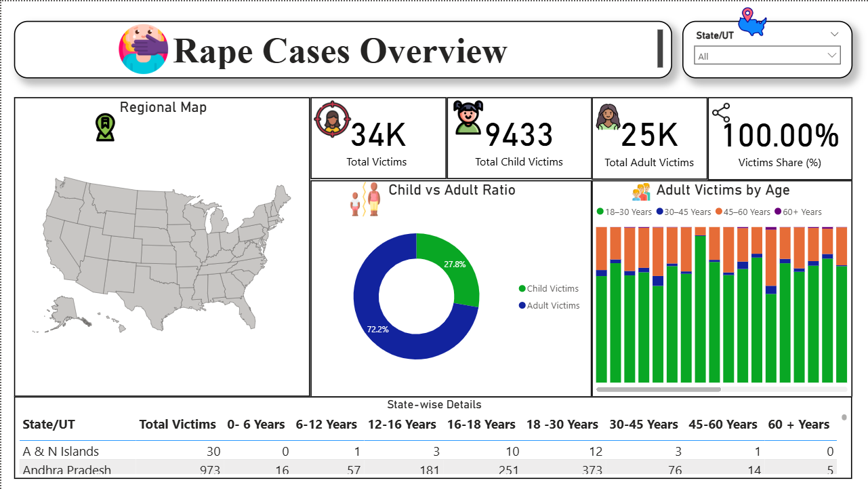868x489 pixels.
Task: Open the State/UT 'All' dropdown
Action: pos(767,56)
